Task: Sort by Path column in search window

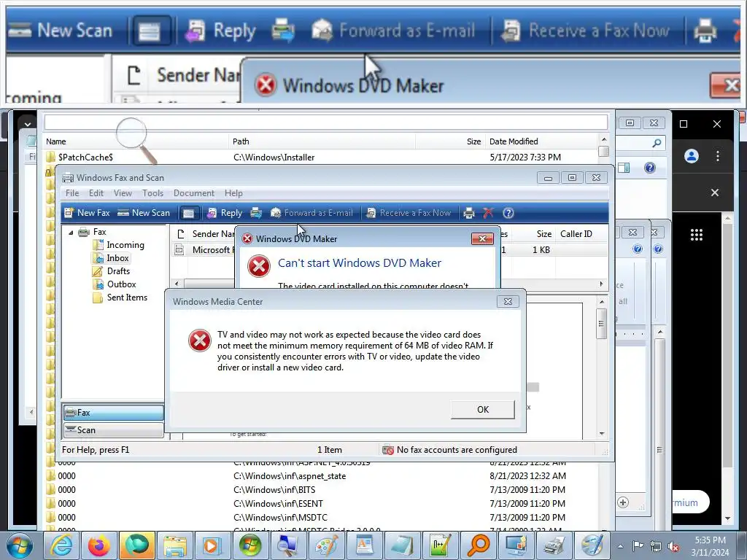Action: point(241,141)
